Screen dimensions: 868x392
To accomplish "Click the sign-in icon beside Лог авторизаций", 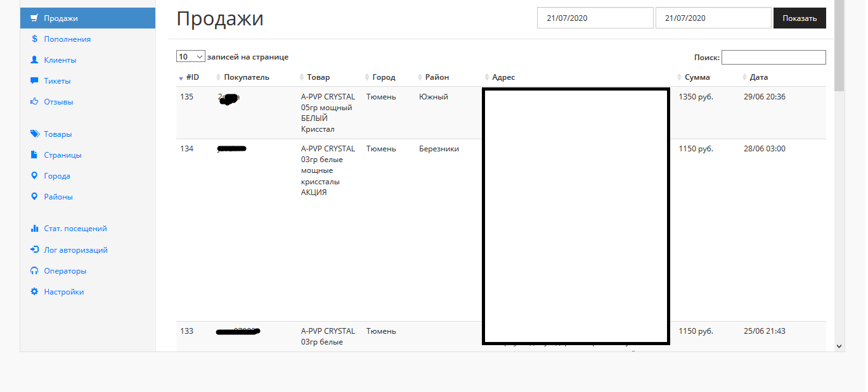I will point(34,250).
